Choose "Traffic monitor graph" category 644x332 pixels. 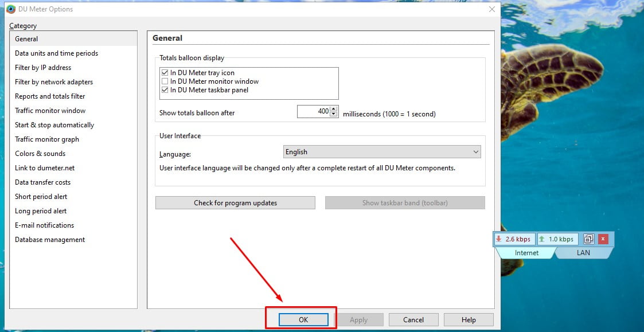73,140
